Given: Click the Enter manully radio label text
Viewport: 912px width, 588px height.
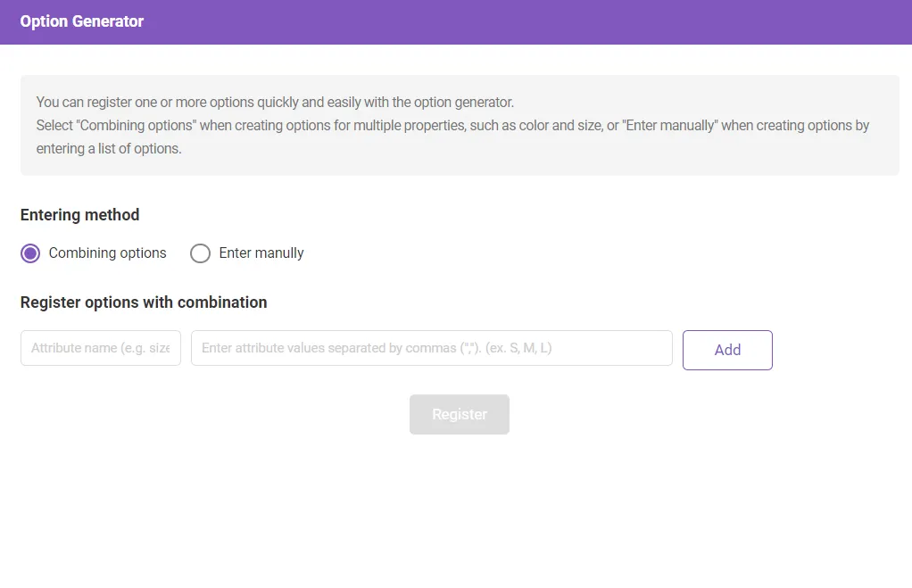Looking at the screenshot, I should point(261,253).
